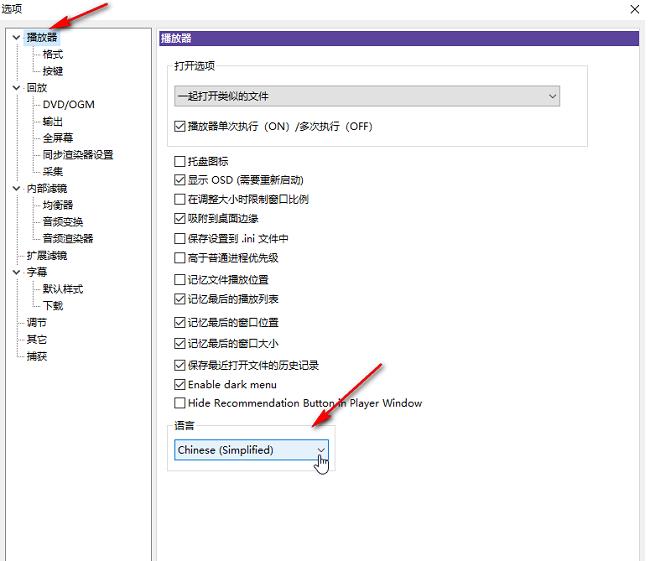Collapse the 播放器 tree node
The height and width of the screenshot is (561, 650).
(16, 38)
